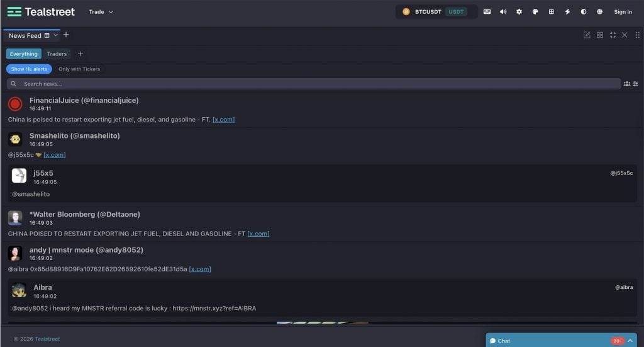Screen dimensions: 644x347
Task: Click Aibra avatar
Action: [19, 290]
